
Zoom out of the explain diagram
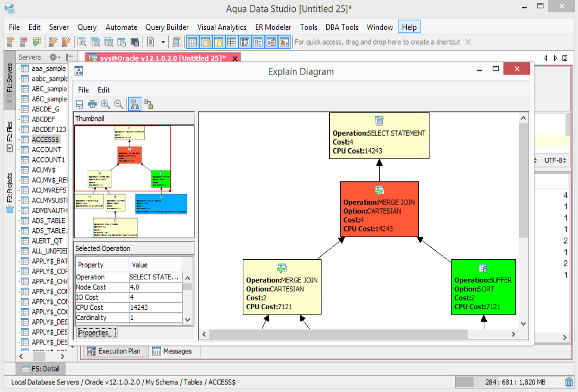pyautogui.click(x=119, y=104)
